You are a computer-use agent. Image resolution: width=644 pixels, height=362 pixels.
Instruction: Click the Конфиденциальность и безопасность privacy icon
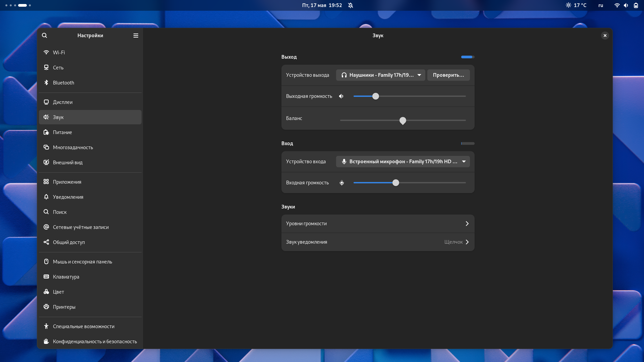[46, 341]
